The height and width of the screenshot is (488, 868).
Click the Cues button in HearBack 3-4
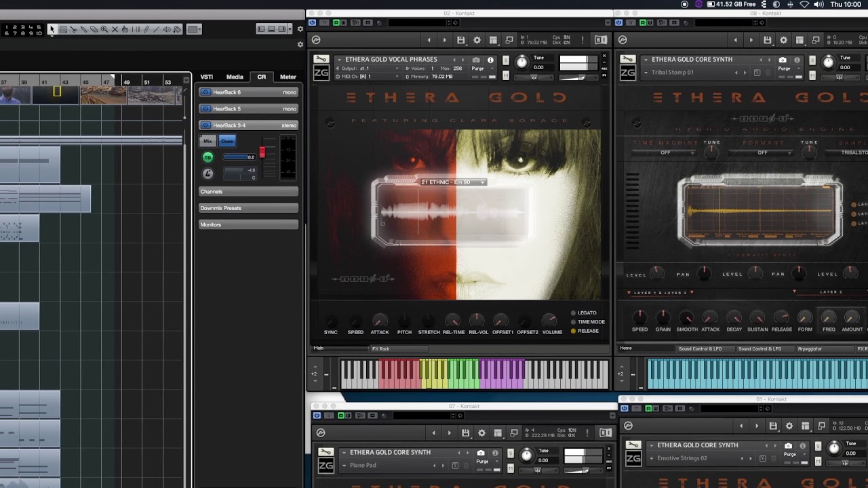pos(227,141)
